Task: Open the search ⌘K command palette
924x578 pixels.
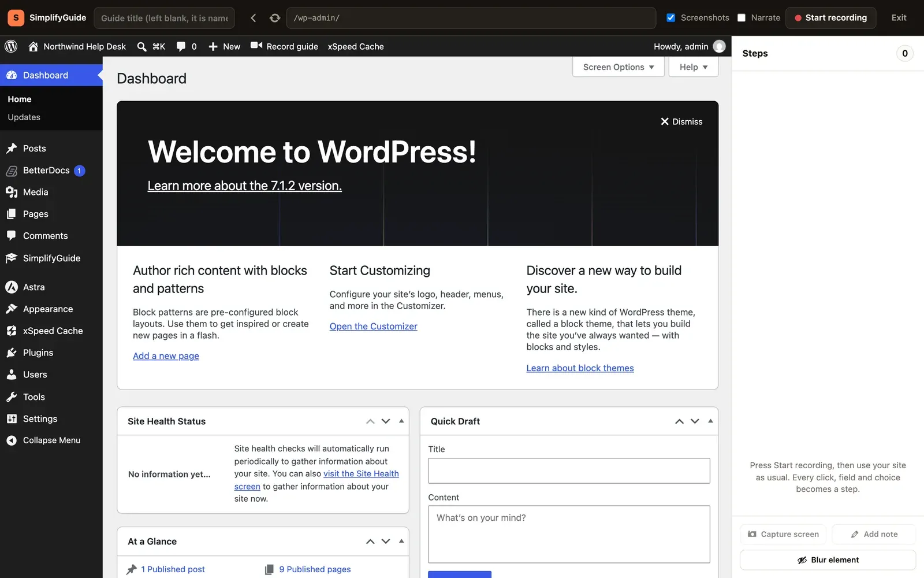Action: pyautogui.click(x=151, y=46)
